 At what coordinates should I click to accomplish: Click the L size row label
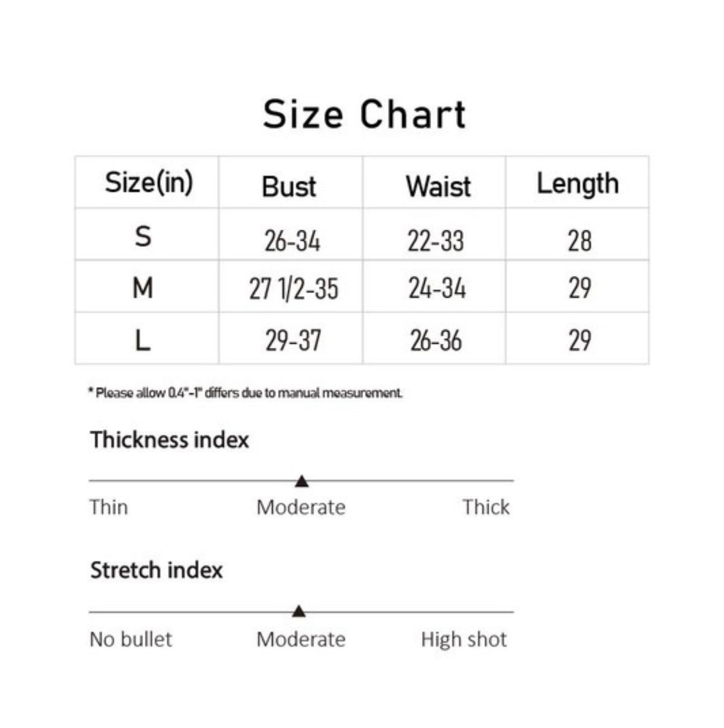(x=143, y=340)
